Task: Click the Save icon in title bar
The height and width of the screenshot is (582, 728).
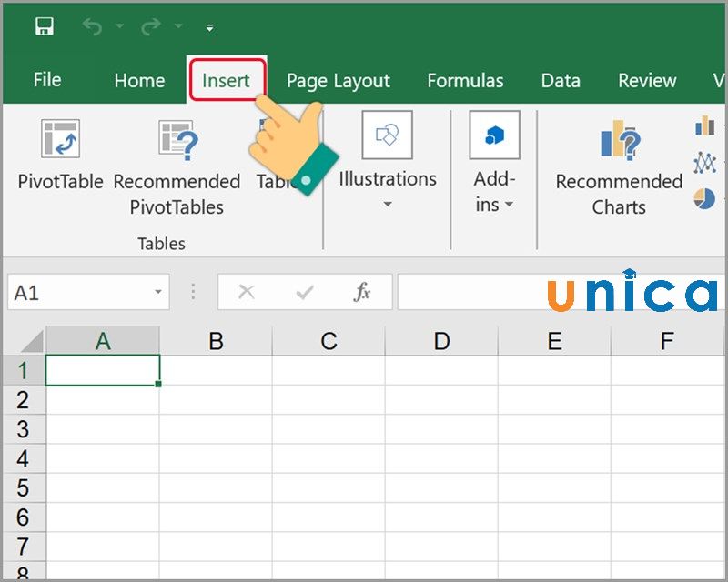Action: [44, 26]
